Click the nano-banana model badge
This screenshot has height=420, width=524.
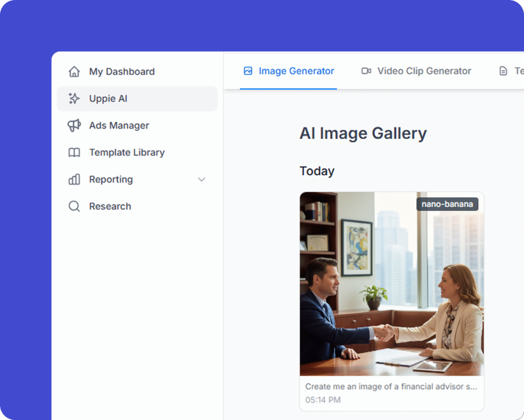tap(447, 205)
